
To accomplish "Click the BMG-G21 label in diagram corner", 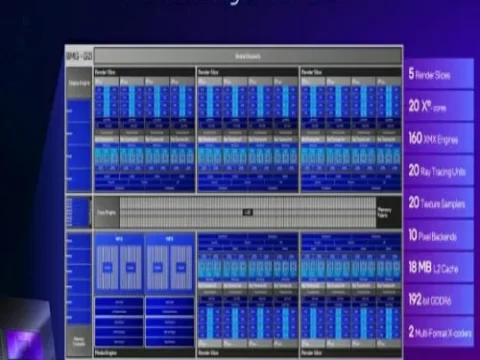I will [79, 56].
